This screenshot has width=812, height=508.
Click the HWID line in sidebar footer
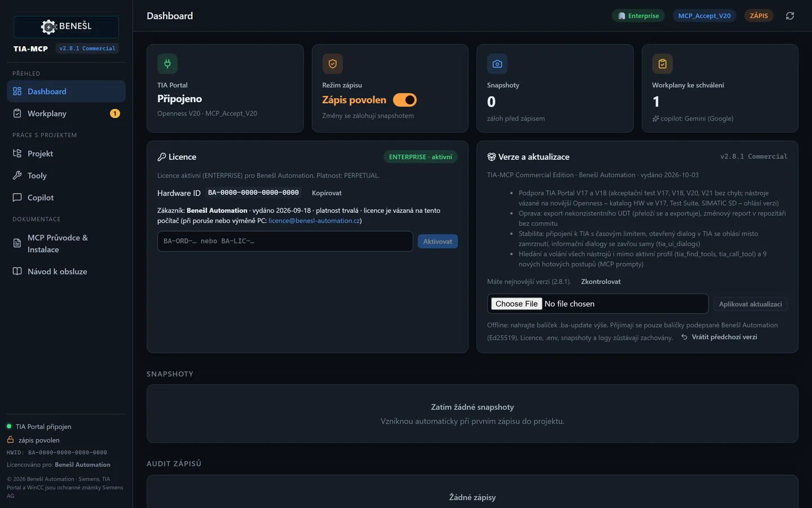pos(57,453)
